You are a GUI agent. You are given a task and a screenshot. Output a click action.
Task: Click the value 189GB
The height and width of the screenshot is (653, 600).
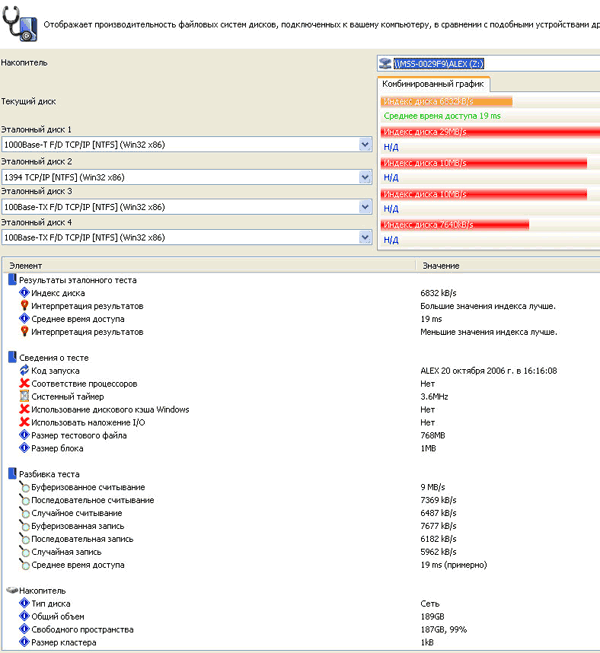(x=432, y=616)
